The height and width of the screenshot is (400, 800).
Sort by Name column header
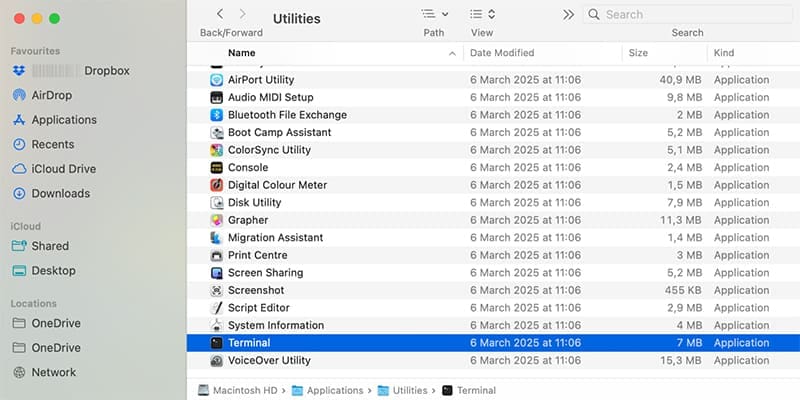[241, 53]
